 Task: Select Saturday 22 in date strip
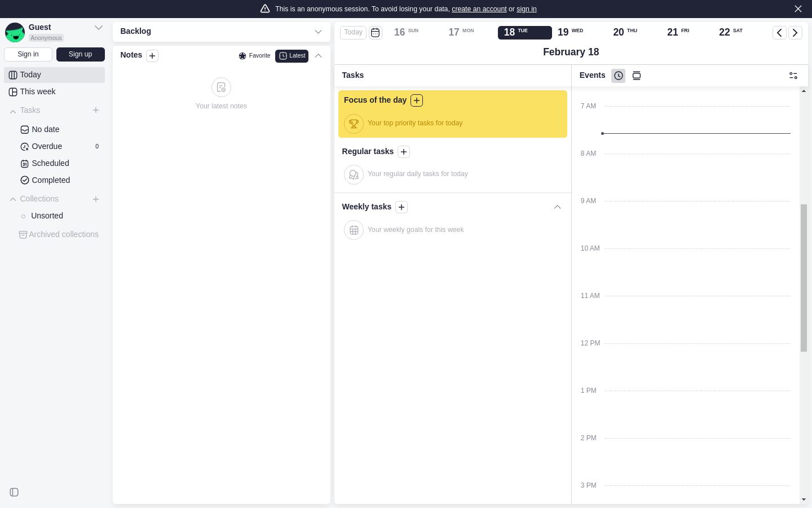(731, 33)
